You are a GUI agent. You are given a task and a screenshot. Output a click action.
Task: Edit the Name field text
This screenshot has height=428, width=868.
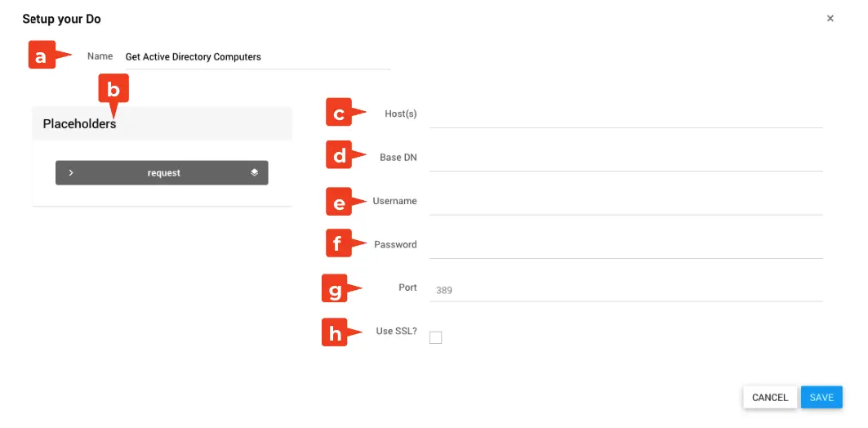pyautogui.click(x=255, y=57)
